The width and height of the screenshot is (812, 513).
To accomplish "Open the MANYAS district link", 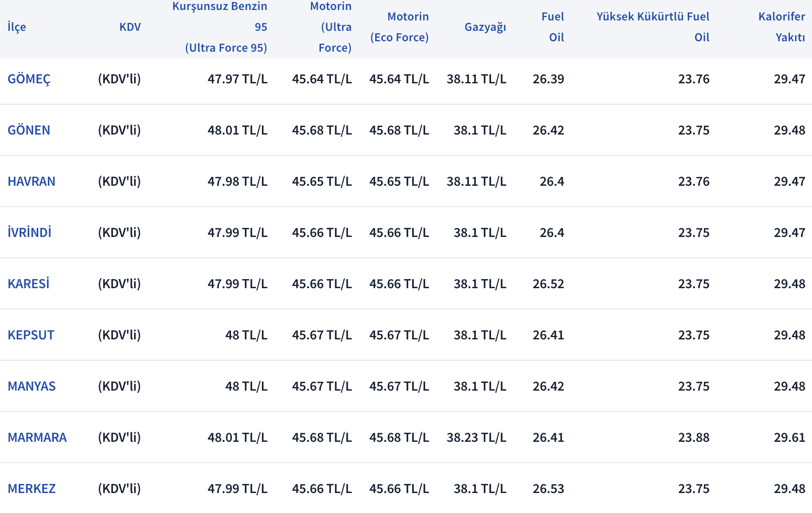I will (x=32, y=386).
